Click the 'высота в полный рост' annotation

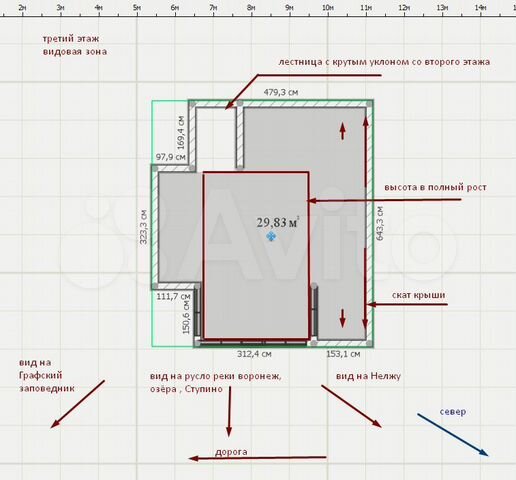point(436,187)
